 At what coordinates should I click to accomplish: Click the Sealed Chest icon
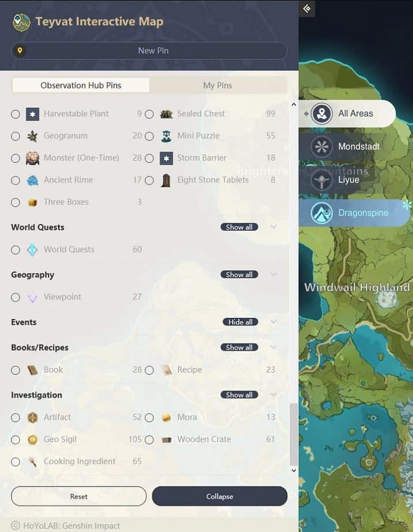pos(166,114)
